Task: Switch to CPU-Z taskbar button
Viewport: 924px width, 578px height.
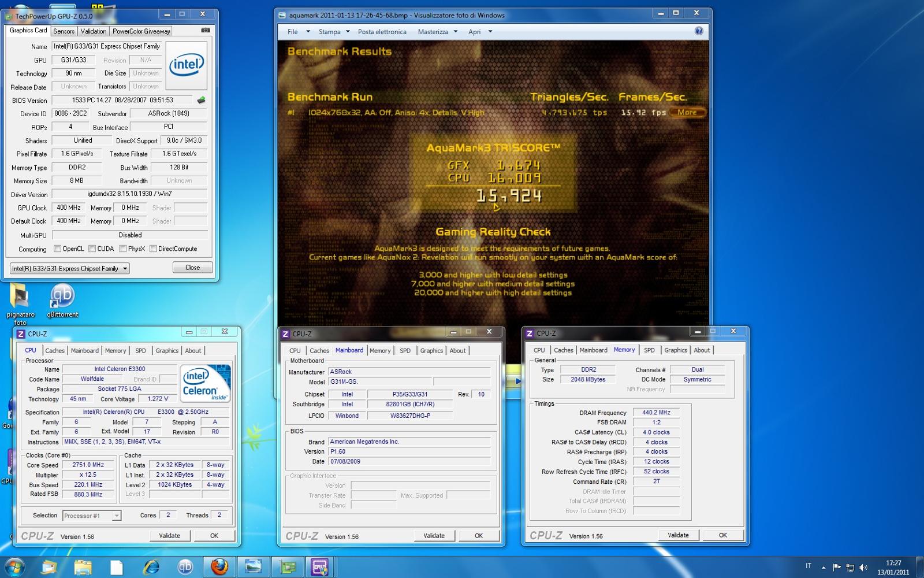Action: (x=320, y=567)
